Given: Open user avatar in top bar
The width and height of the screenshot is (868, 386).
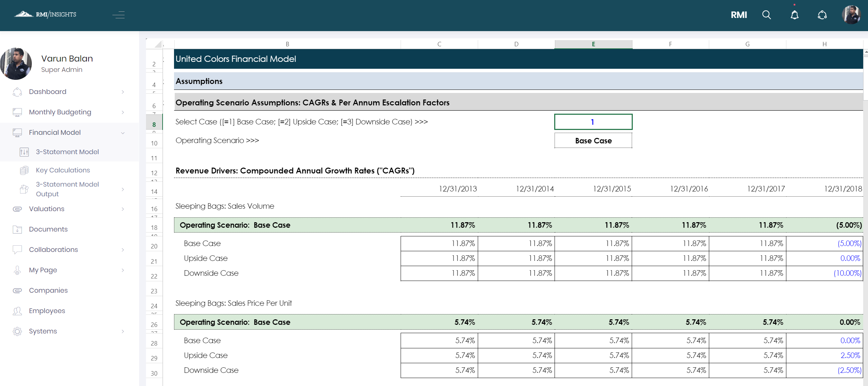Looking at the screenshot, I should [851, 15].
